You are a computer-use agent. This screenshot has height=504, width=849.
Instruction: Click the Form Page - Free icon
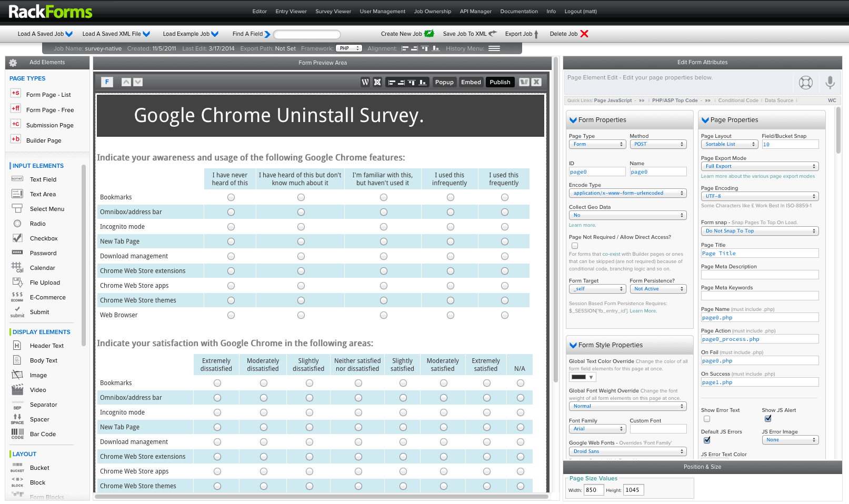(x=16, y=109)
